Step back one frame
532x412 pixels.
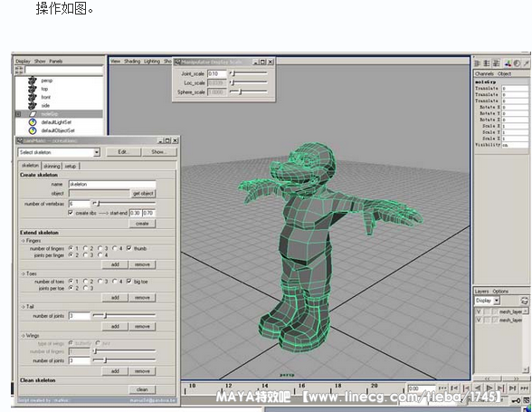pyautogui.click(x=454, y=388)
